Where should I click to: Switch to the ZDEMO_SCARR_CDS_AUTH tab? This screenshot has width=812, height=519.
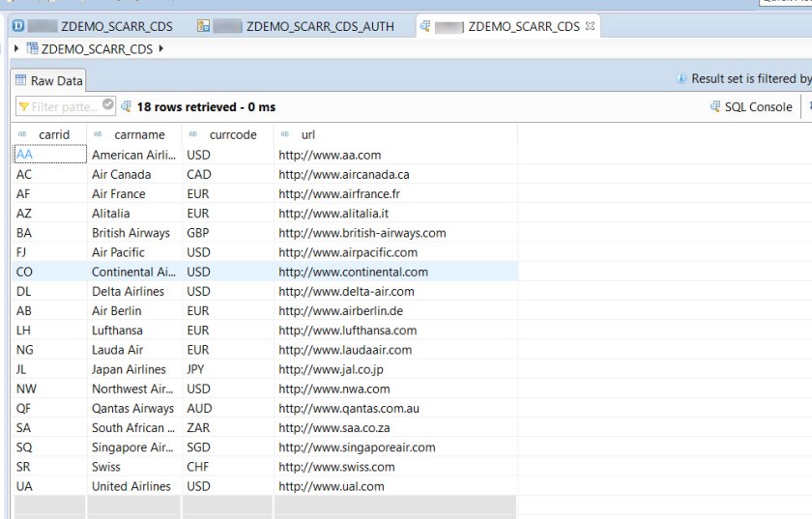pos(319,26)
